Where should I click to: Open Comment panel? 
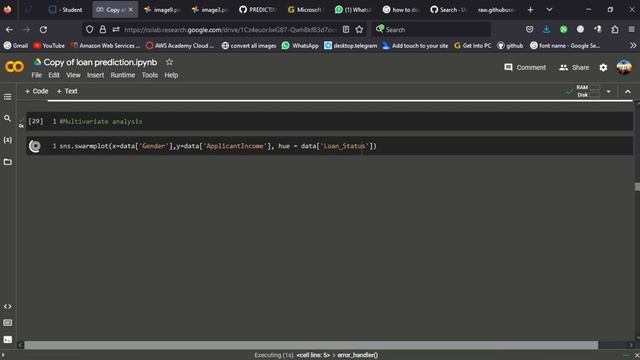coord(525,67)
